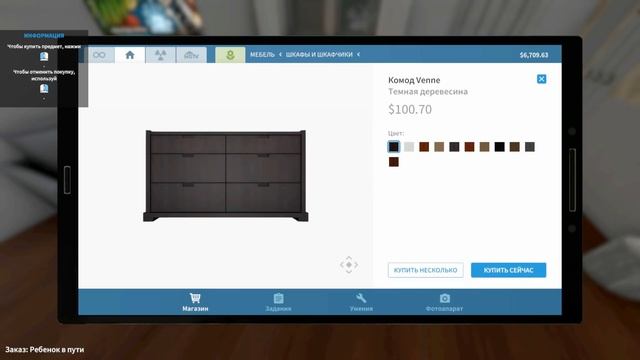Click the ИНФОРМАЦИЯ panel header
The height and width of the screenshot is (360, 640).
click(x=44, y=36)
